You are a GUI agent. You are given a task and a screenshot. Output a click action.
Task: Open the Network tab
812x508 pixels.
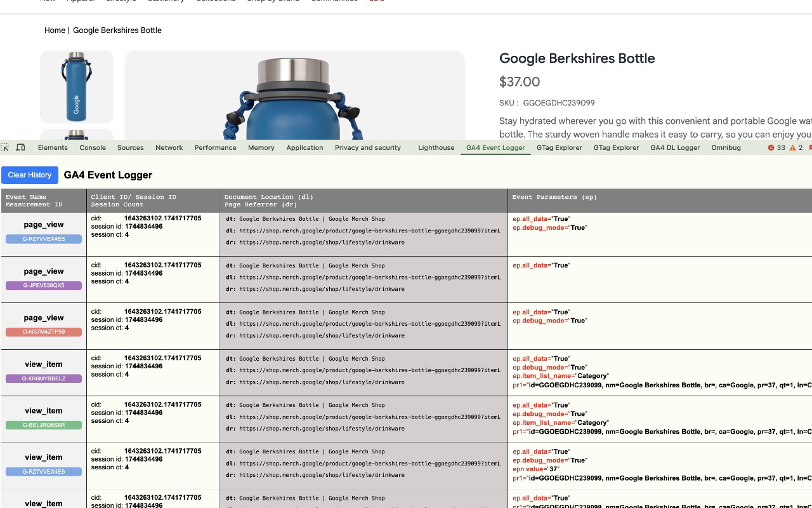tap(169, 147)
